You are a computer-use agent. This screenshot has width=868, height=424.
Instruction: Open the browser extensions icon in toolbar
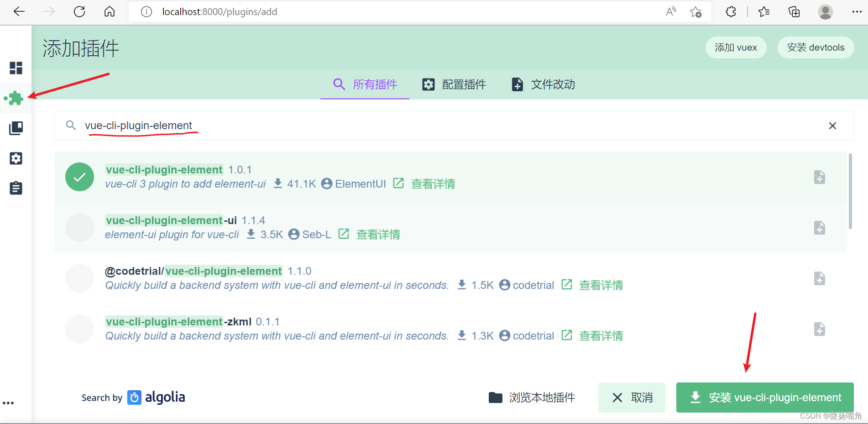pyautogui.click(x=730, y=12)
